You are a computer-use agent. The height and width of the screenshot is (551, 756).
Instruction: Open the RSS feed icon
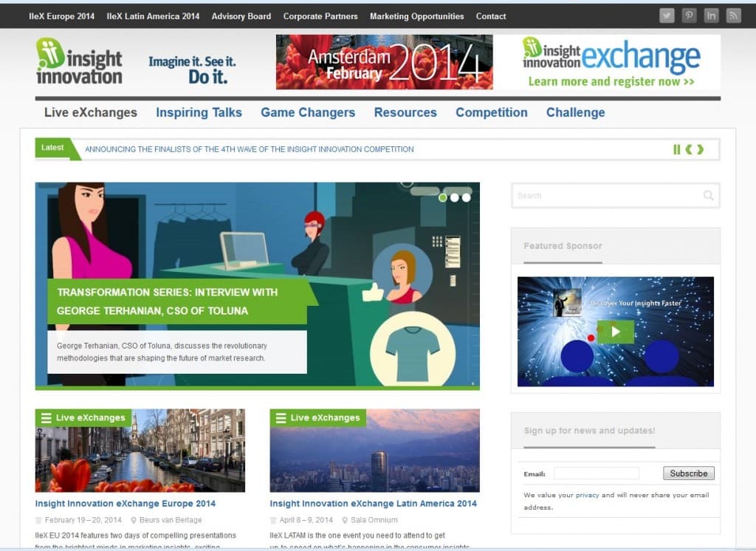733,16
